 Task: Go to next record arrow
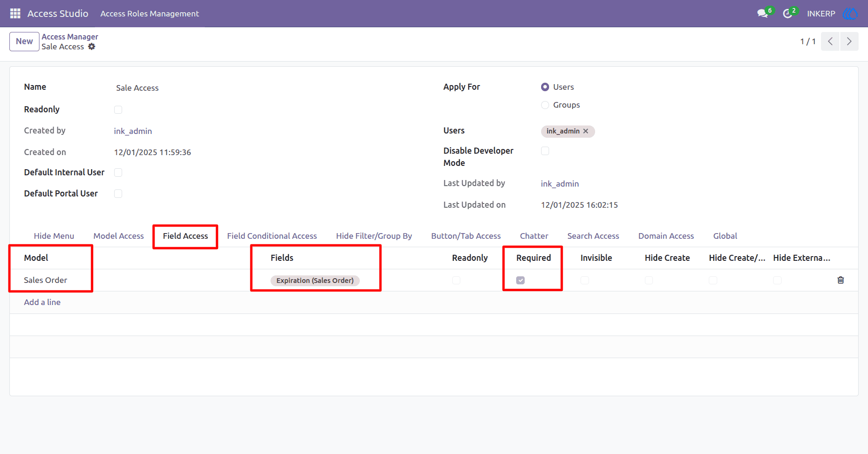849,41
